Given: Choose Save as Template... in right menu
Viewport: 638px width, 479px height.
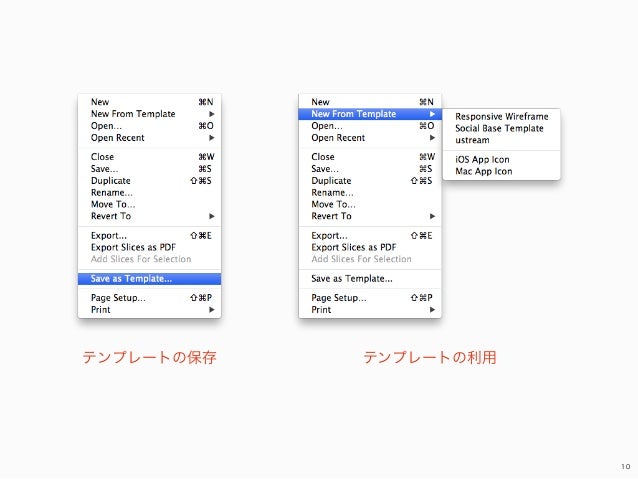Looking at the screenshot, I should pos(370,279).
